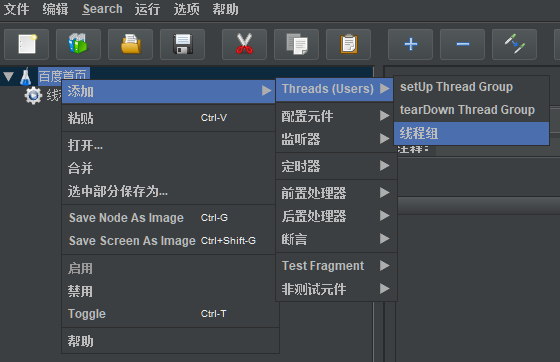Open the 选项 menu

[186, 9]
